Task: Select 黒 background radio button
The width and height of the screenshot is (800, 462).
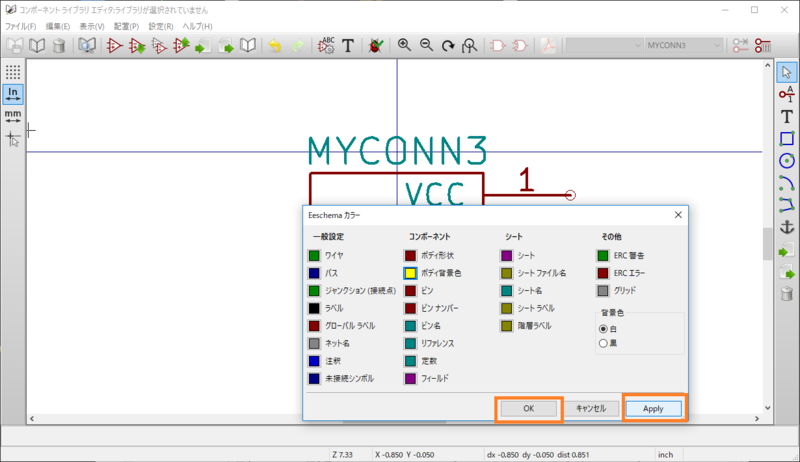Action: tap(603, 343)
